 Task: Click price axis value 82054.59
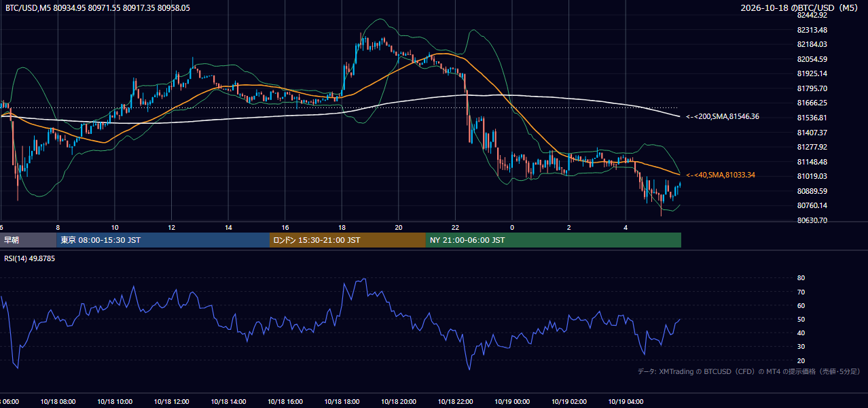812,59
